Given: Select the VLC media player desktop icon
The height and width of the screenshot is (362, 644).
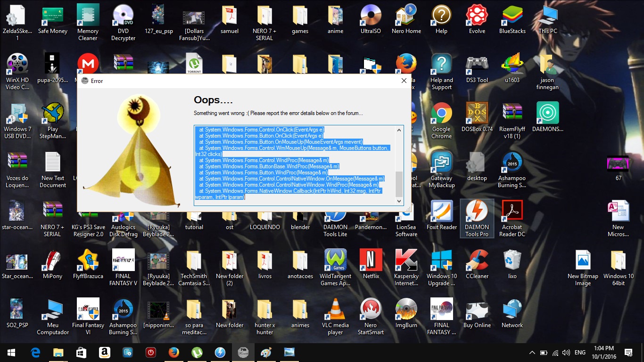Looking at the screenshot, I should (335, 317).
